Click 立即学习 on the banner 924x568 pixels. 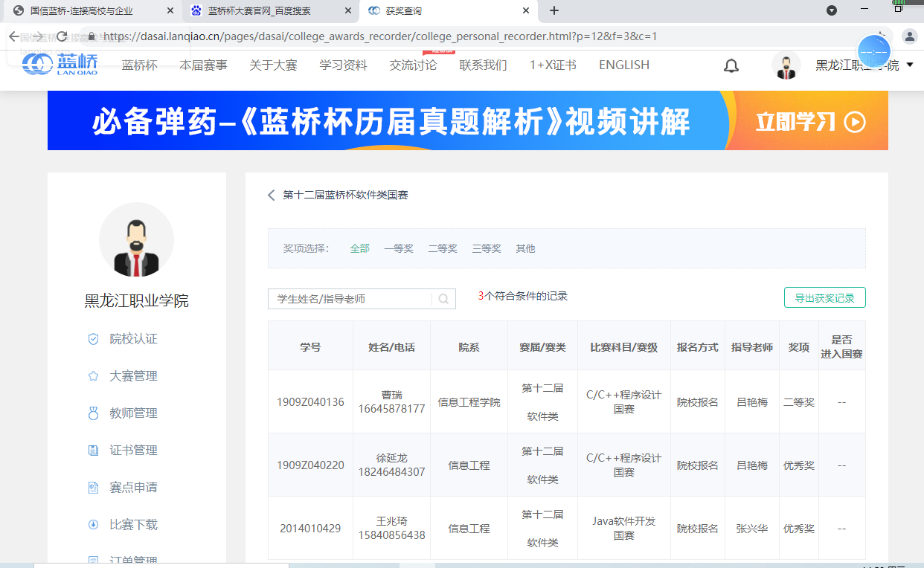pos(810,121)
